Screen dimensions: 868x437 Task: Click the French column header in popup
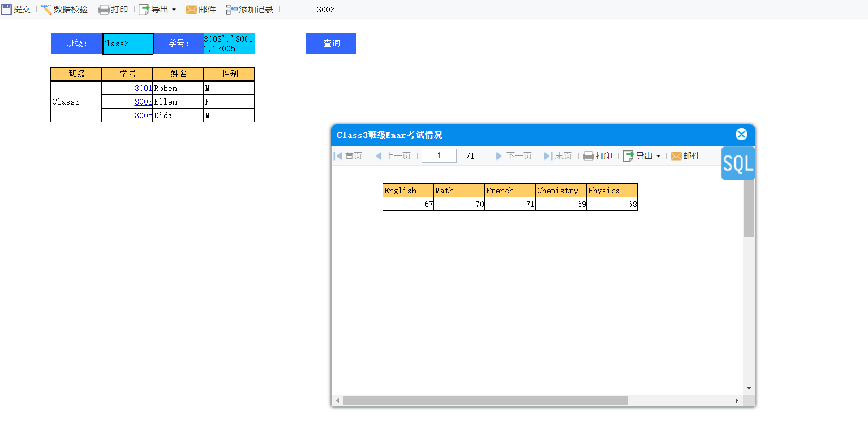click(510, 191)
